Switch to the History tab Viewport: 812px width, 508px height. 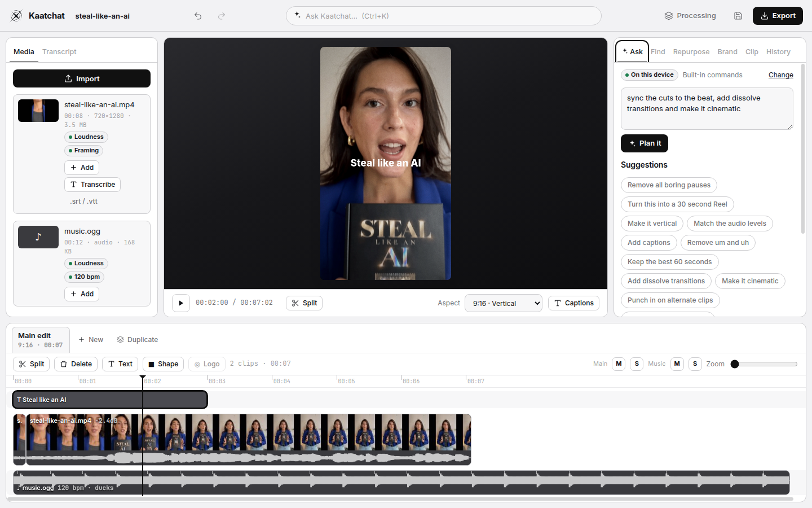coord(778,52)
